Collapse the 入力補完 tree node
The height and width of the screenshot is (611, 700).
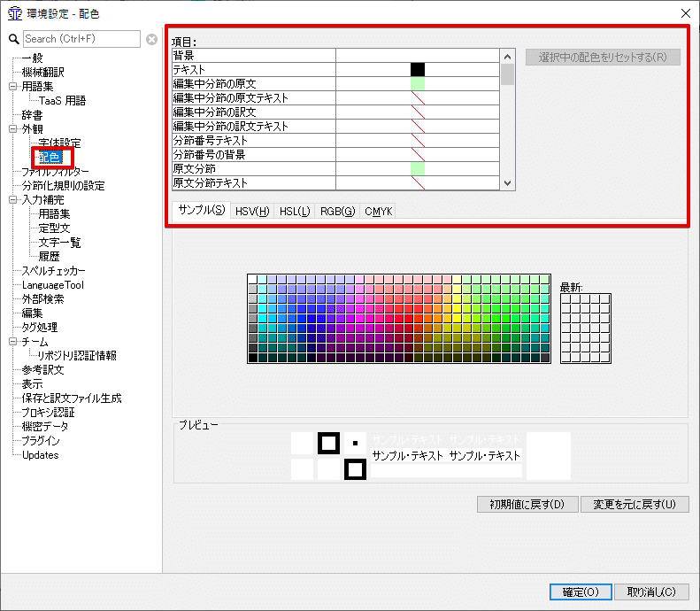click(13, 199)
